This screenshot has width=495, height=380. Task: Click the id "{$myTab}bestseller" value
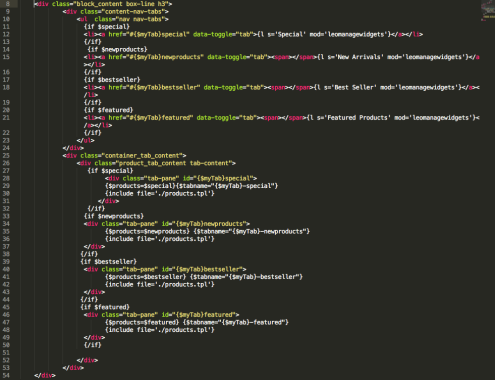[209, 269]
